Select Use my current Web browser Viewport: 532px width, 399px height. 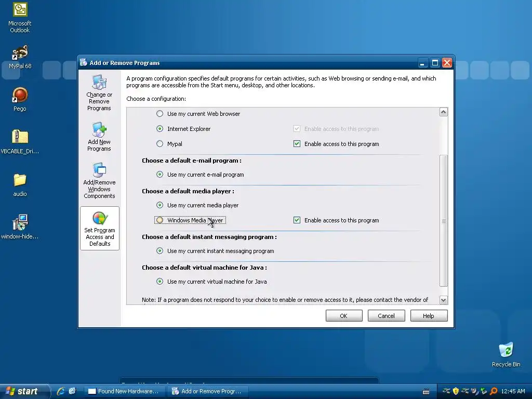(x=198, y=114)
